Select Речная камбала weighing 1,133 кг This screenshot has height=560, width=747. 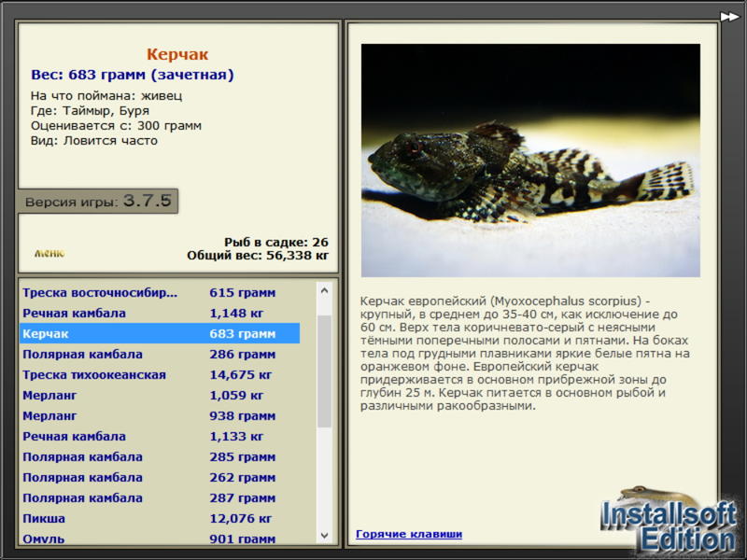[159, 436]
